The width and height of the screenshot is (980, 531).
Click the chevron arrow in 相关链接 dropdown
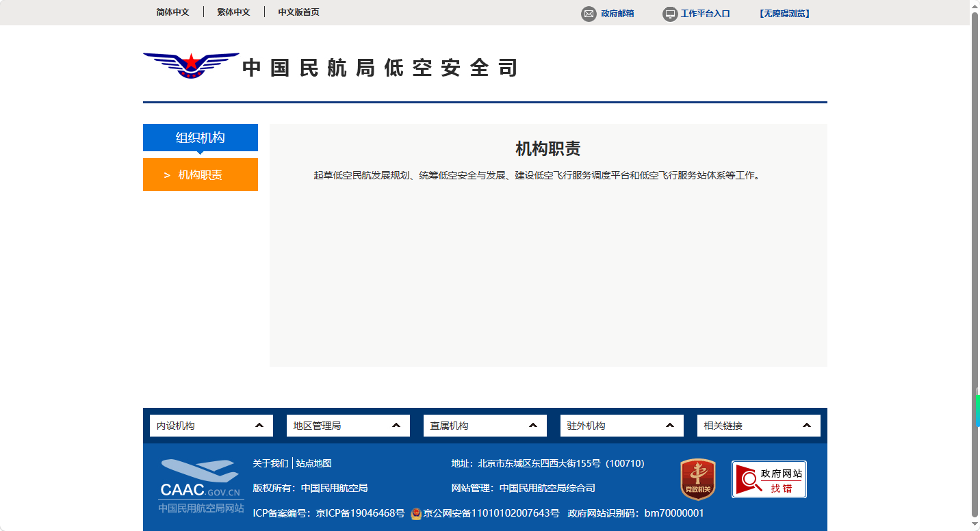(807, 426)
